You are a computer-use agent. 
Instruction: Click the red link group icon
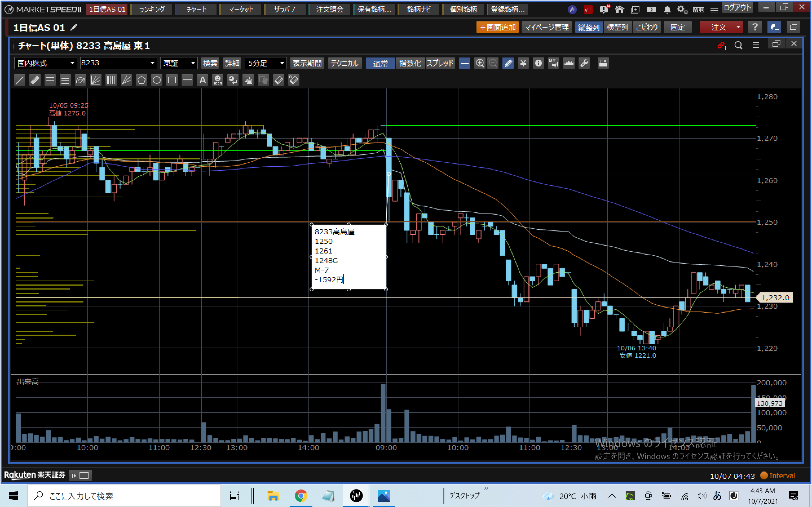(x=721, y=45)
